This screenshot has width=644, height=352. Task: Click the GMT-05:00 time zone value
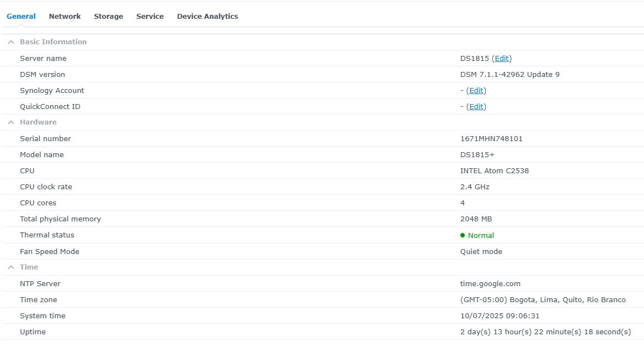pos(543,300)
